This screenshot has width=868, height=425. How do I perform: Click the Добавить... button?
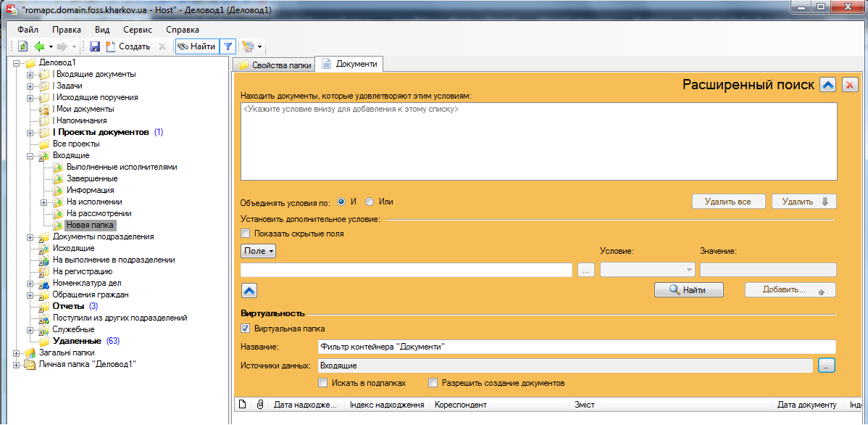[x=790, y=289]
